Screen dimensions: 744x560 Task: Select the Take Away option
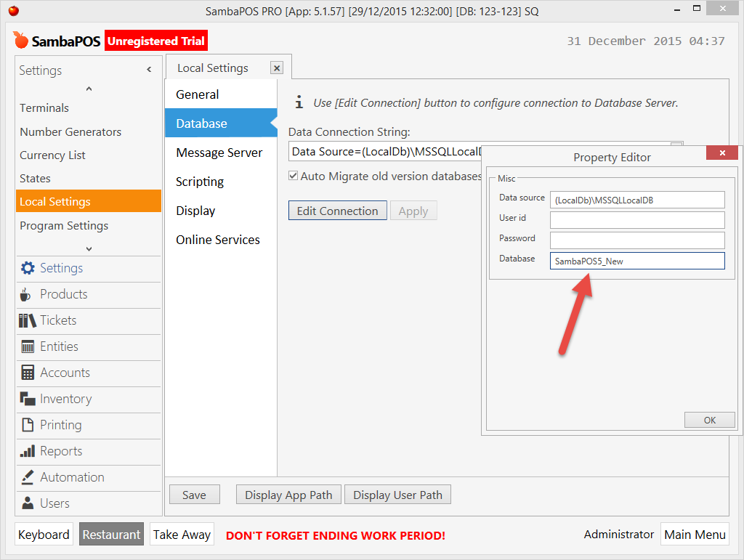181,534
